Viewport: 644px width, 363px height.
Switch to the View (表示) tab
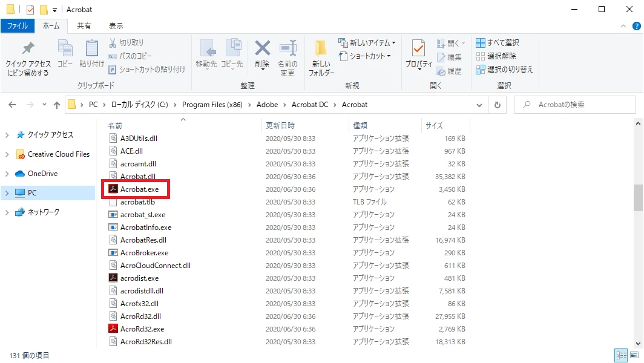(116, 26)
